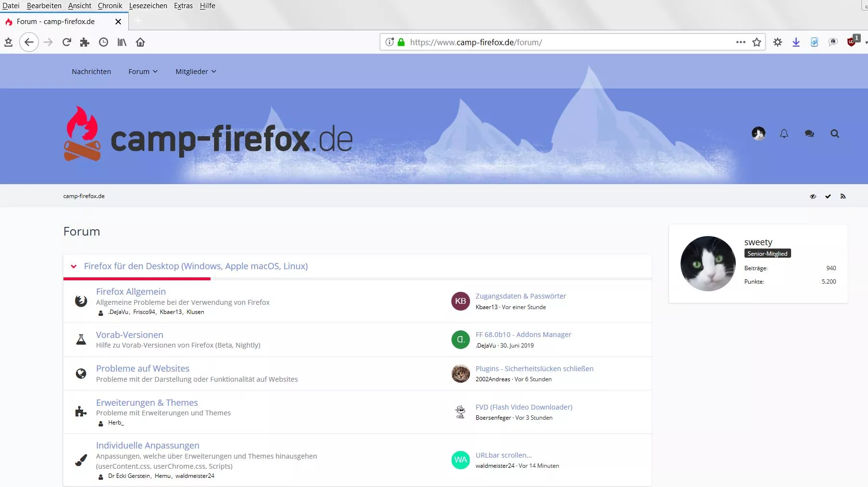The image size is (868, 487).
Task: Click the KB avatar beside Zugangsdaten thread
Action: (x=460, y=301)
